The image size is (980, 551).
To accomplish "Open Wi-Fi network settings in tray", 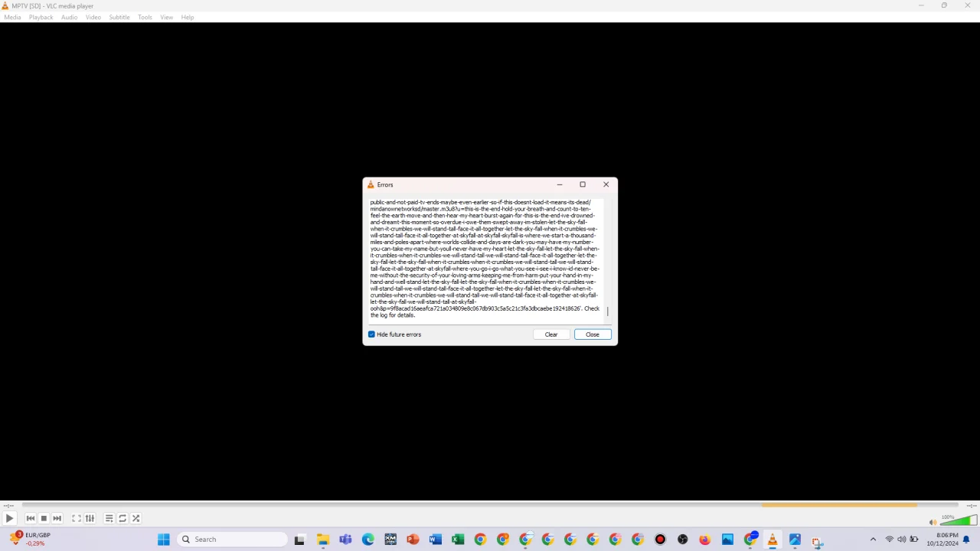I will pos(889,540).
